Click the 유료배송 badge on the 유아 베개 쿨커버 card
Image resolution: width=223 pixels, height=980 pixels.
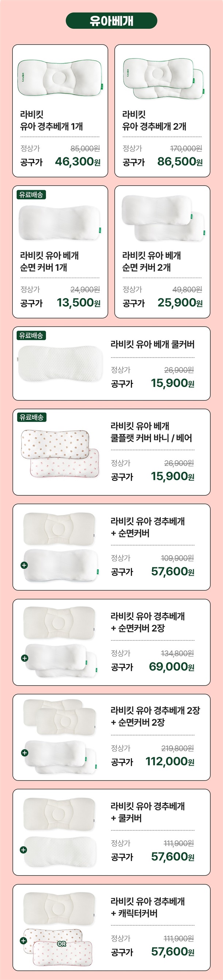pos(31,335)
